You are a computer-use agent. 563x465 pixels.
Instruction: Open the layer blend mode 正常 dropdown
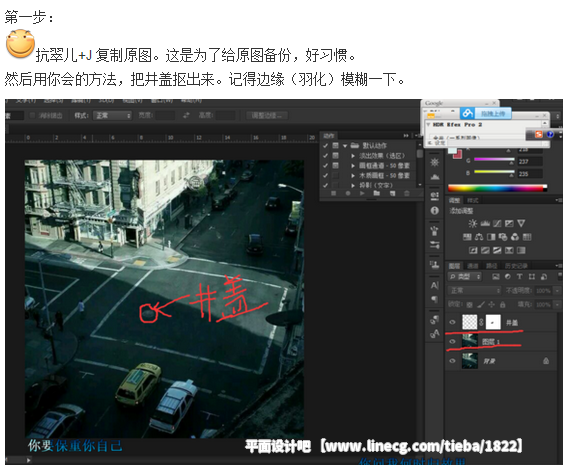pos(474,290)
